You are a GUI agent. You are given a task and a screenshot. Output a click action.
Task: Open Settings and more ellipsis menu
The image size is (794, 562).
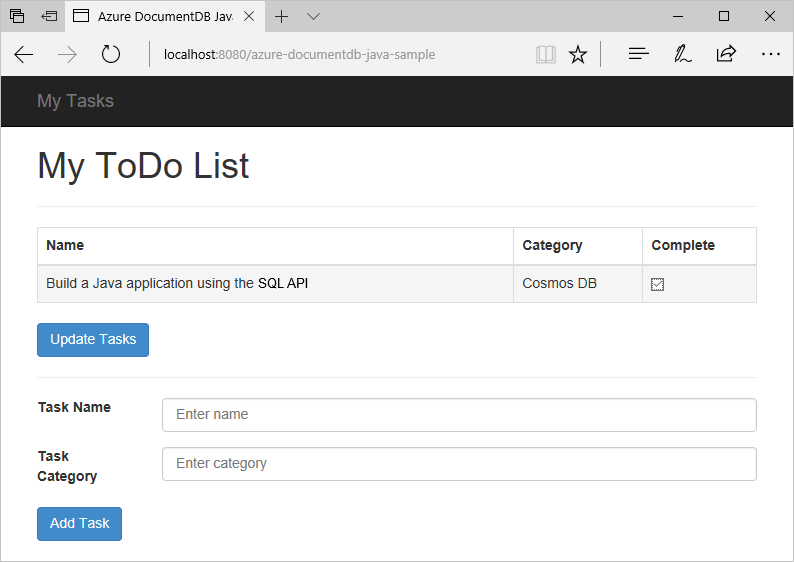pos(770,54)
